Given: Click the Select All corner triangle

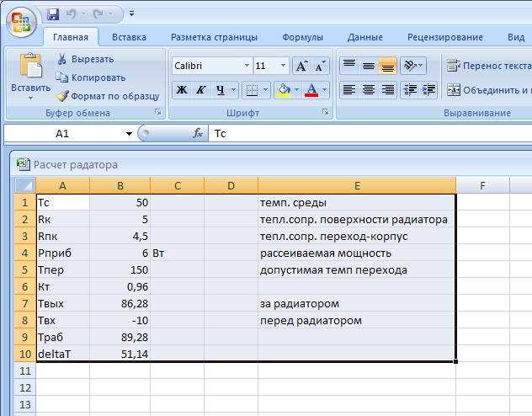Looking at the screenshot, I should (x=25, y=185).
